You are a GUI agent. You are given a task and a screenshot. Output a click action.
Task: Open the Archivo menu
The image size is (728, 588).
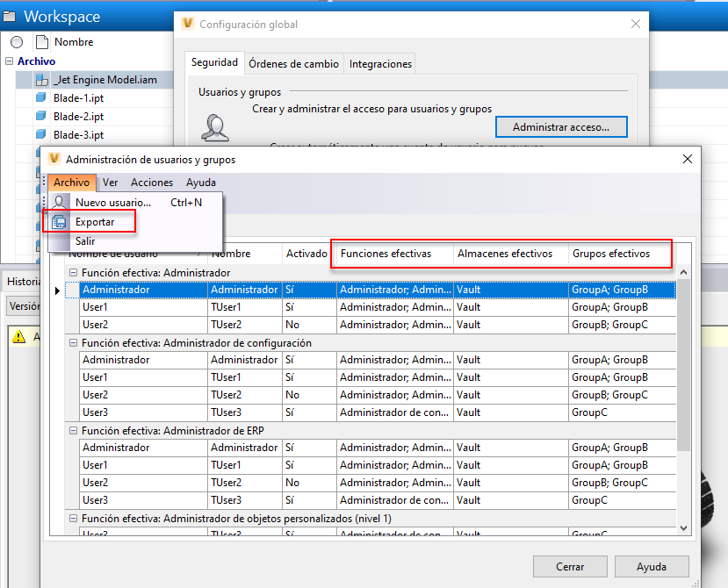tap(71, 183)
